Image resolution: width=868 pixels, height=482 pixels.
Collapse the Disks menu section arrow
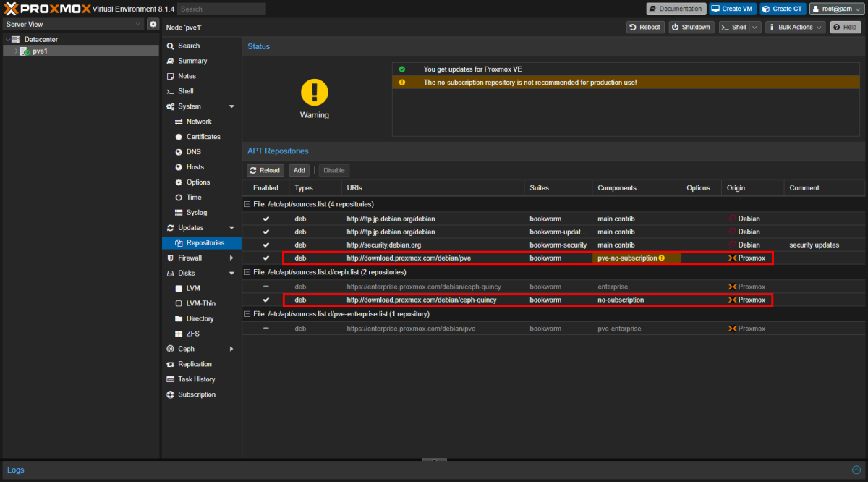click(x=231, y=273)
